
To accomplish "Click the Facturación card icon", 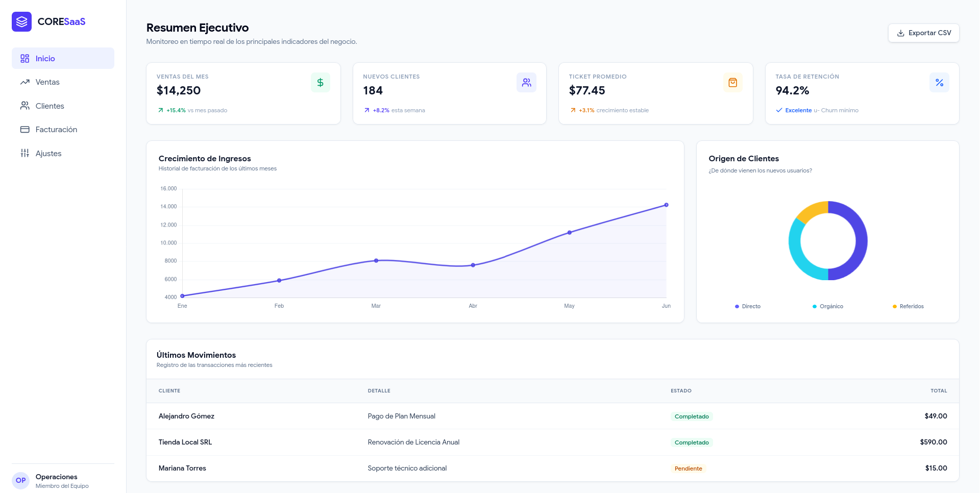I will (x=24, y=130).
